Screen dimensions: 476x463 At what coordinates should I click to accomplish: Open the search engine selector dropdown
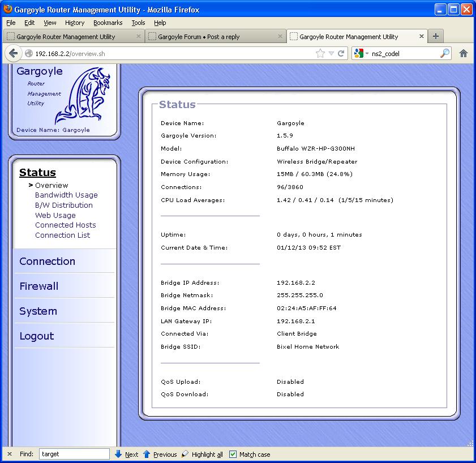point(361,54)
